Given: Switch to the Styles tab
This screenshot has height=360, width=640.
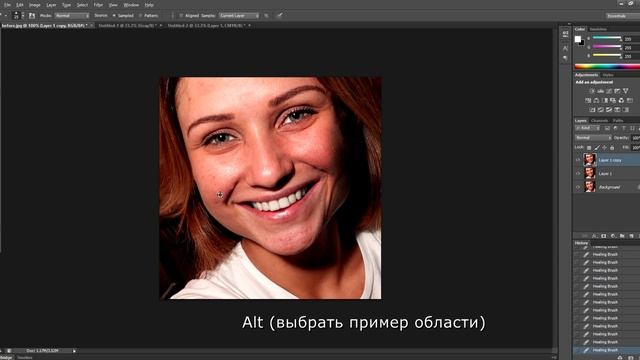Looking at the screenshot, I should tap(608, 75).
